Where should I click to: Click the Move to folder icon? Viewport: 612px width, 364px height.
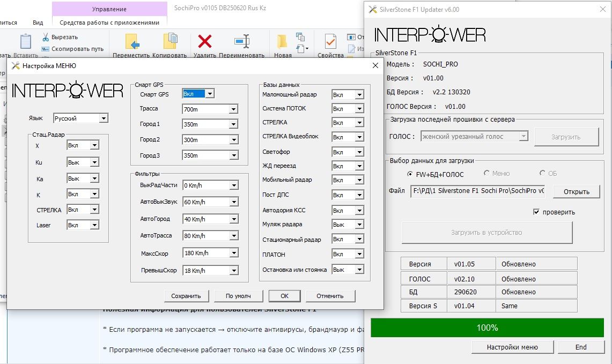click(x=132, y=41)
